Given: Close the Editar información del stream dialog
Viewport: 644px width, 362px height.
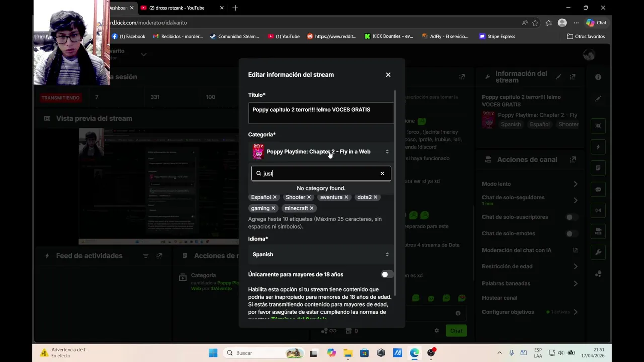Looking at the screenshot, I should point(388,75).
